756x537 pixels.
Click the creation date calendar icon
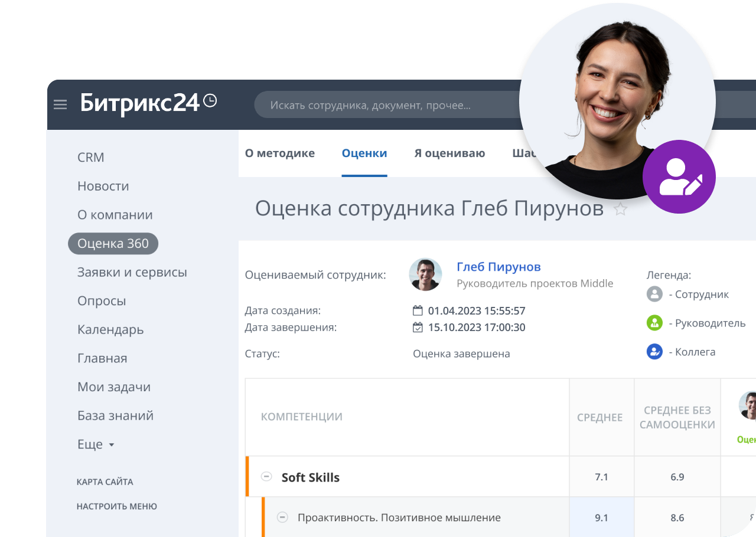[x=418, y=310]
